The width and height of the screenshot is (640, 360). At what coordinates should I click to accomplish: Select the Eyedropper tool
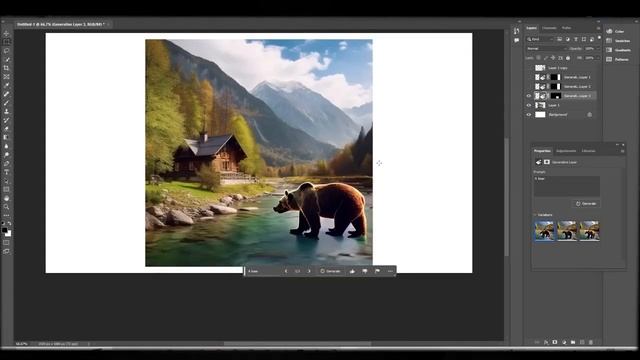(6, 85)
